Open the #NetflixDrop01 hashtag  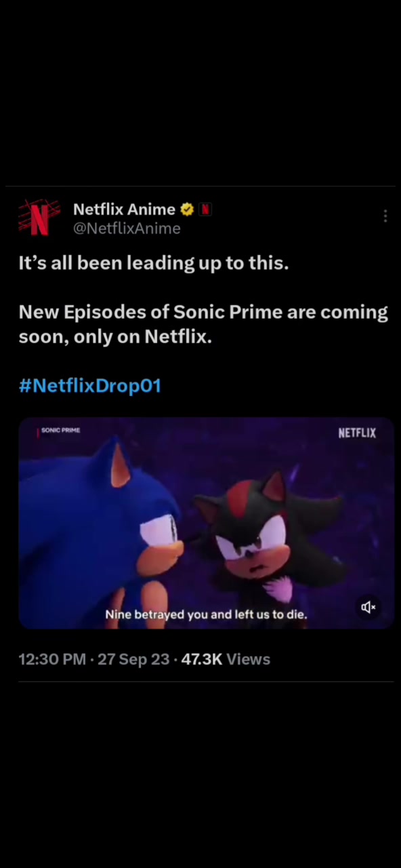(89, 385)
